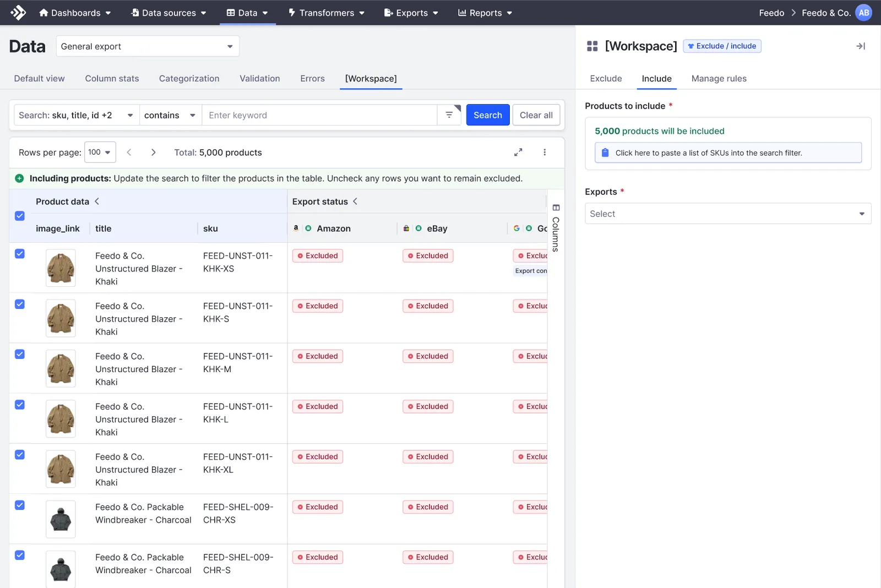Open the Transformers menu
The image size is (881, 588).
(x=327, y=13)
